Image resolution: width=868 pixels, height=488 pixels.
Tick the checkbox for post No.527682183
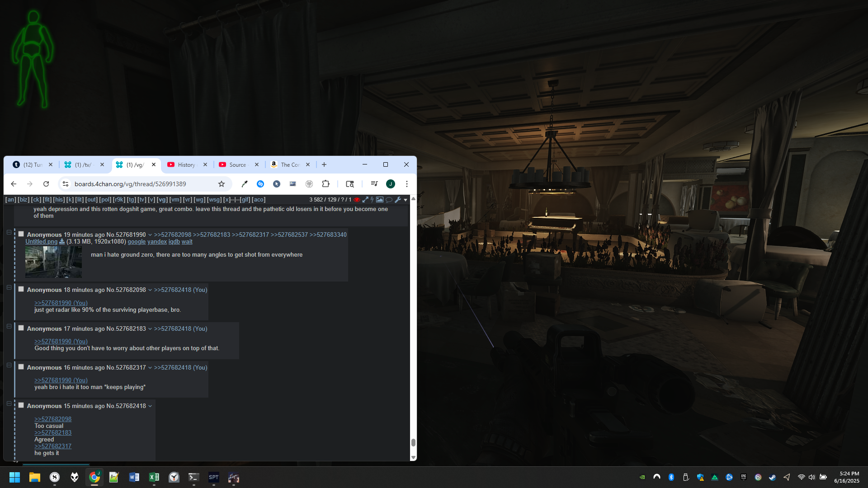pyautogui.click(x=21, y=328)
